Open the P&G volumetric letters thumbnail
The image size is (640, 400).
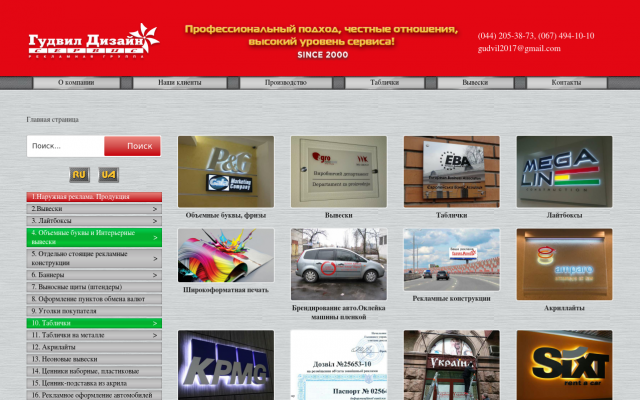click(x=226, y=171)
